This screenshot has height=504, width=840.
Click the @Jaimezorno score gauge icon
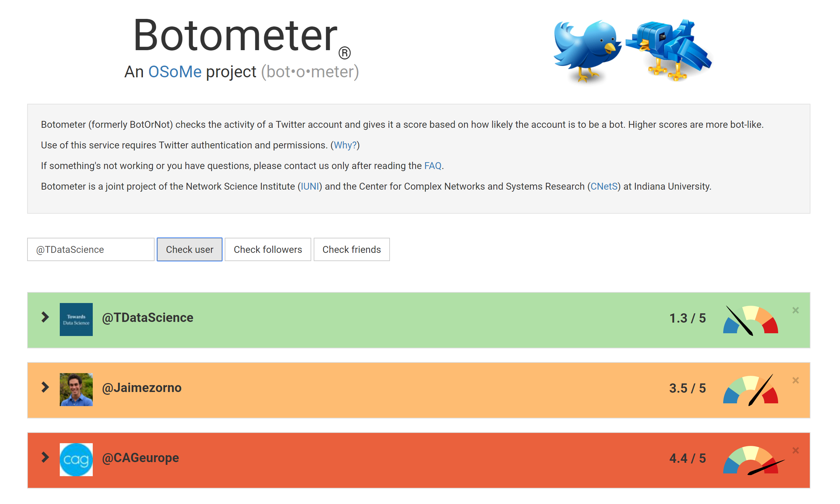(x=750, y=390)
